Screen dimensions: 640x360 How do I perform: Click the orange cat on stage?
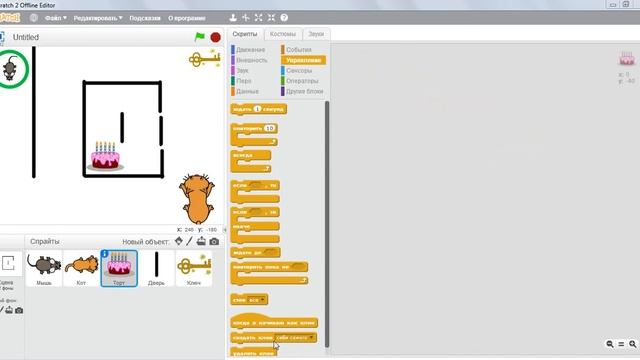point(197,198)
